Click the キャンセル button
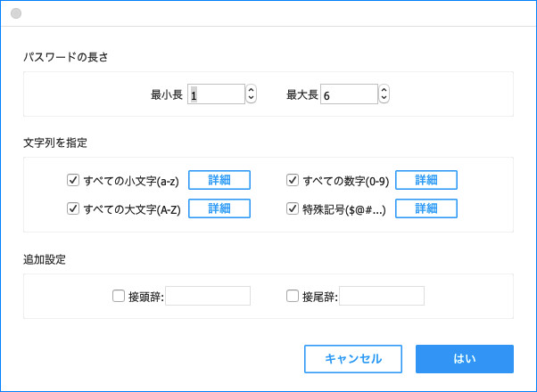This screenshot has height=392, width=537. [353, 358]
